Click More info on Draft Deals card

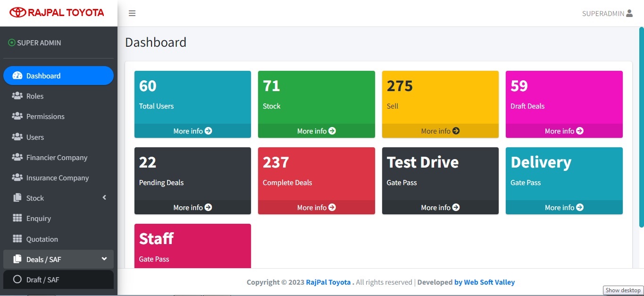(564, 131)
